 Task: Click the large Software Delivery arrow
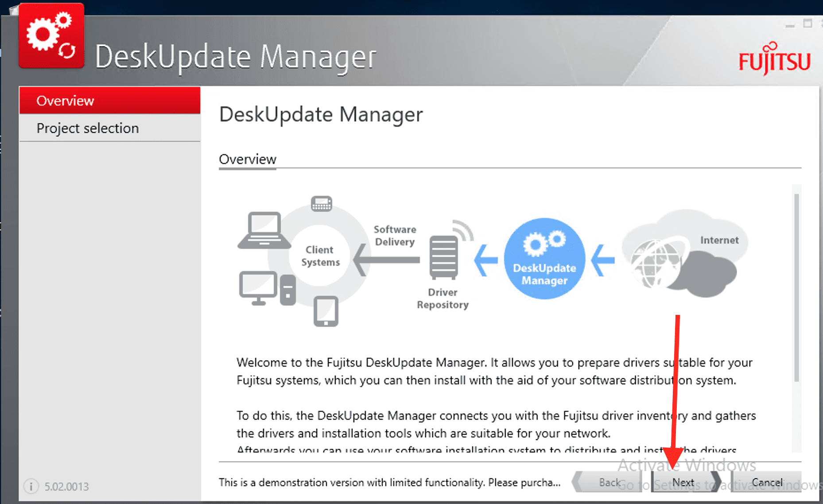coord(386,260)
